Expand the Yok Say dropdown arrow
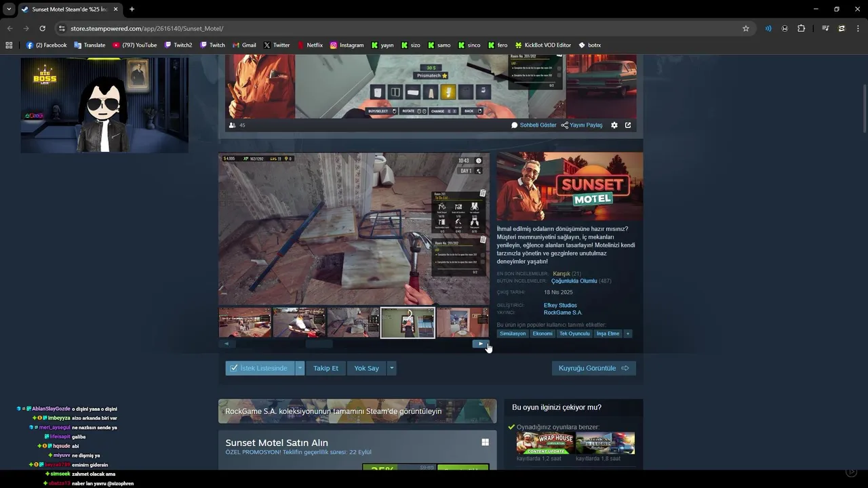Viewport: 868px width, 488px height. point(391,368)
